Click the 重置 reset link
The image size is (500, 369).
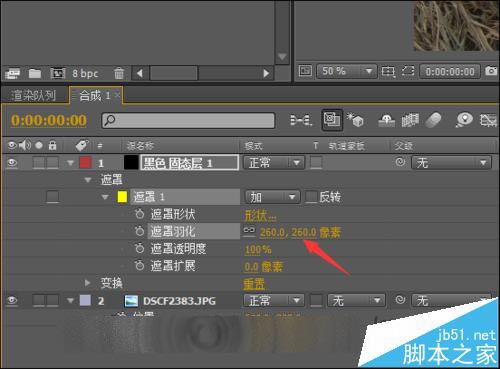(254, 284)
